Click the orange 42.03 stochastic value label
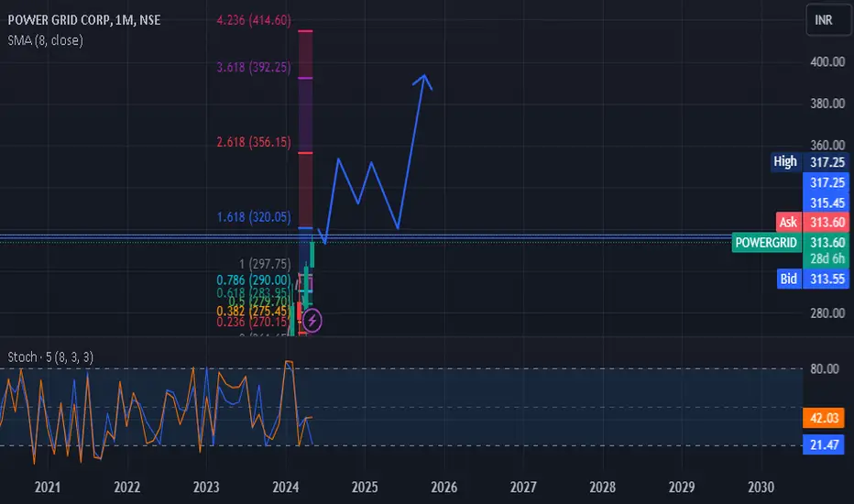This screenshot has width=854, height=504. click(824, 418)
